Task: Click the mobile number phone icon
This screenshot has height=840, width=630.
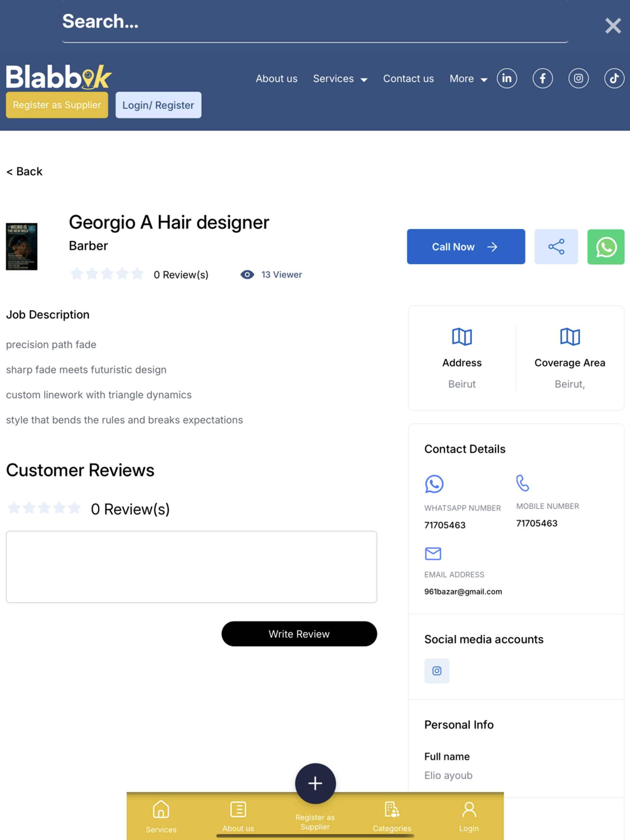Action: [x=522, y=483]
